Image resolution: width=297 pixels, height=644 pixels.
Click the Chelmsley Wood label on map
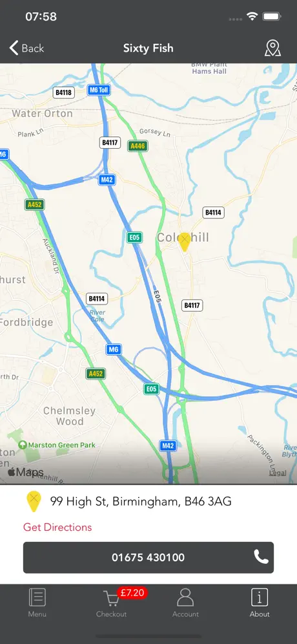[69, 416]
